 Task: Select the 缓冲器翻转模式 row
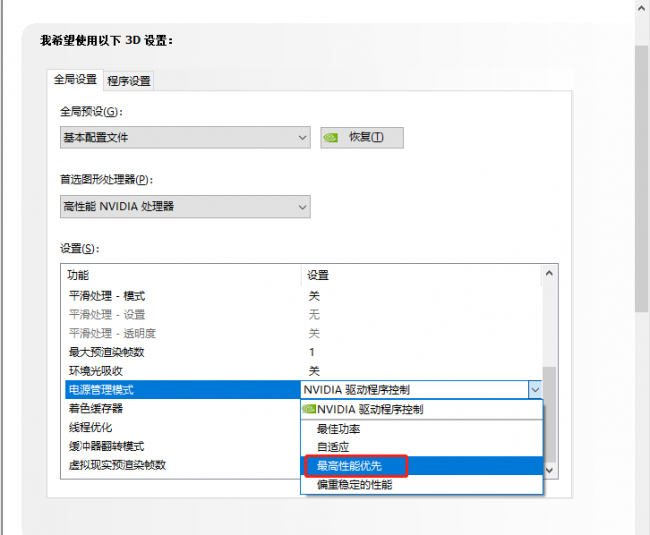pos(182,446)
